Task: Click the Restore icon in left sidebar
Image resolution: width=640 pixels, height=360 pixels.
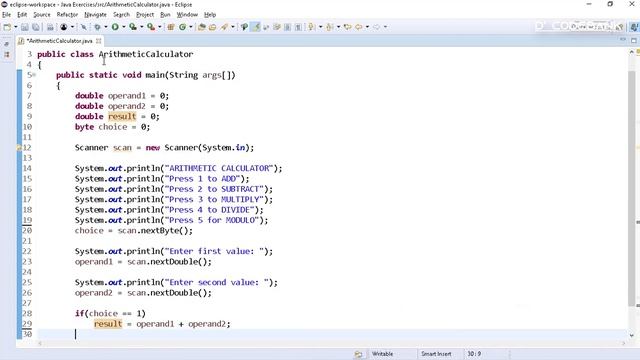Action: point(7,44)
